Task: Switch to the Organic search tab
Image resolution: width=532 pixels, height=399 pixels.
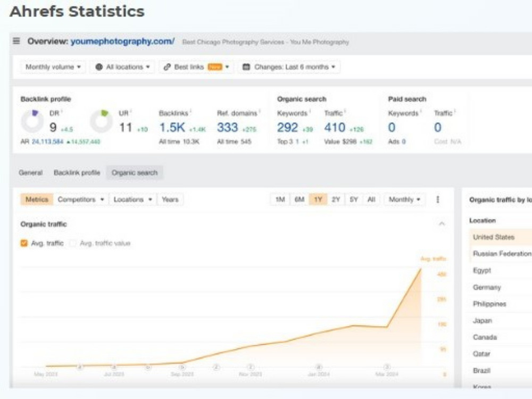Action: pyautogui.click(x=135, y=173)
